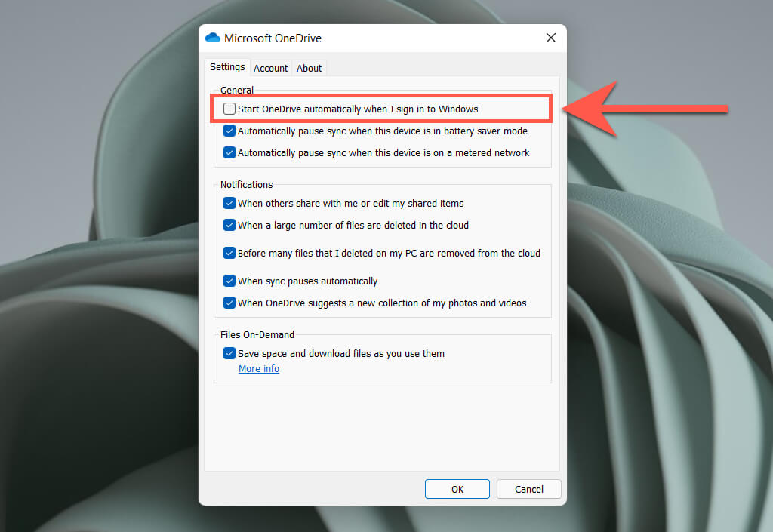773x532 pixels.
Task: Confirm changes with the OK button
Action: (x=457, y=489)
